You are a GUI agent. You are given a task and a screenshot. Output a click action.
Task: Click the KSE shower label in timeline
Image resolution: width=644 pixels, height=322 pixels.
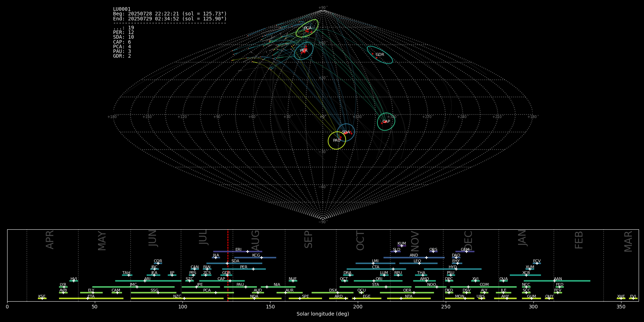(42, 297)
